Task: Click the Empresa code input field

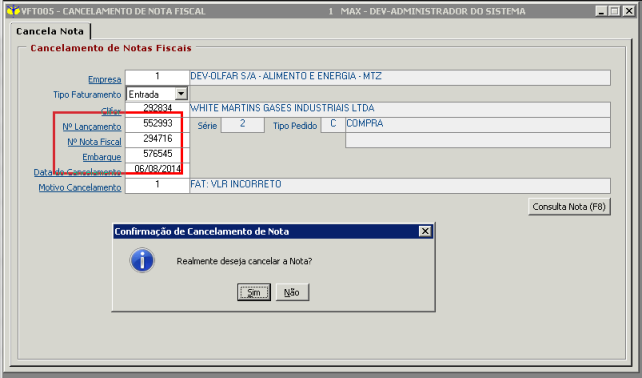Action: coord(157,77)
